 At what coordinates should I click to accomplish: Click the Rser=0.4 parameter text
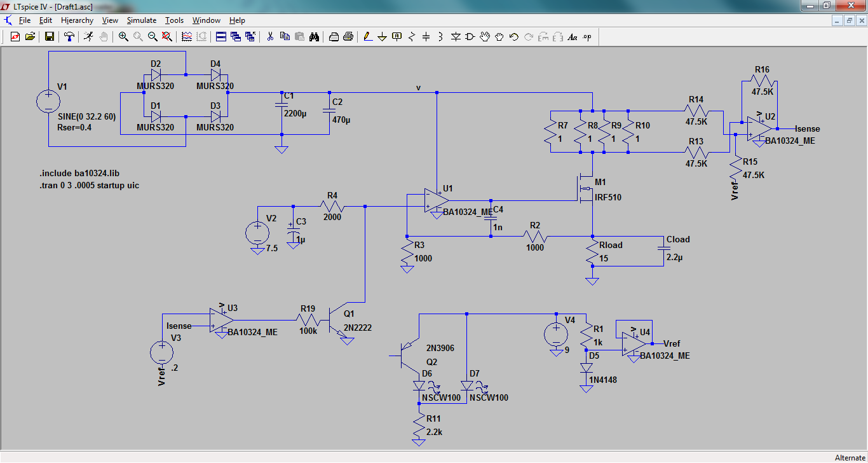[x=74, y=127]
